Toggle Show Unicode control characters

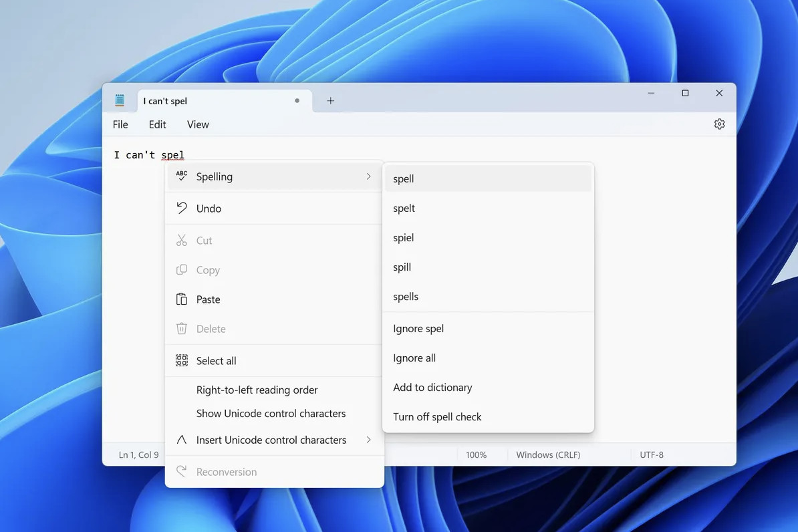pyautogui.click(x=271, y=414)
